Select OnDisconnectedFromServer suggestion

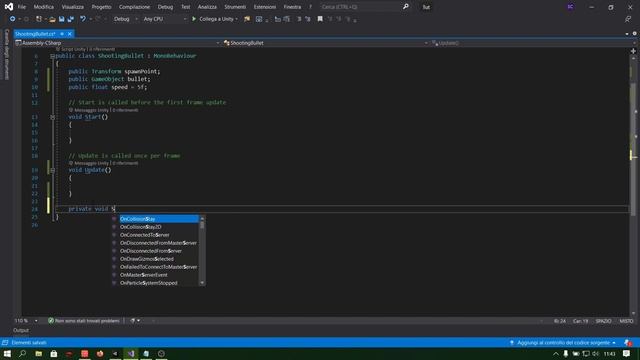(x=155, y=251)
